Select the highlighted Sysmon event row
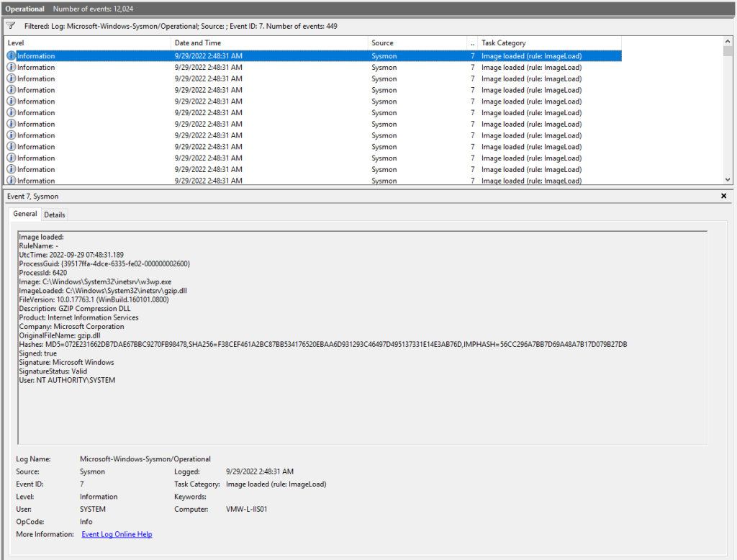The height and width of the screenshot is (560, 737). pyautogui.click(x=216, y=55)
